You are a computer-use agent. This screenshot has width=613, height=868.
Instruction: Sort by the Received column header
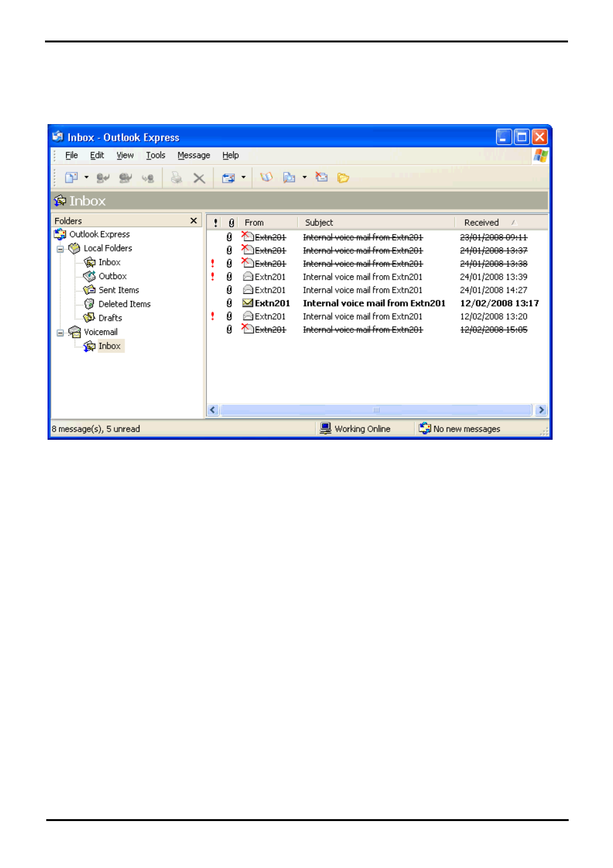(501, 222)
